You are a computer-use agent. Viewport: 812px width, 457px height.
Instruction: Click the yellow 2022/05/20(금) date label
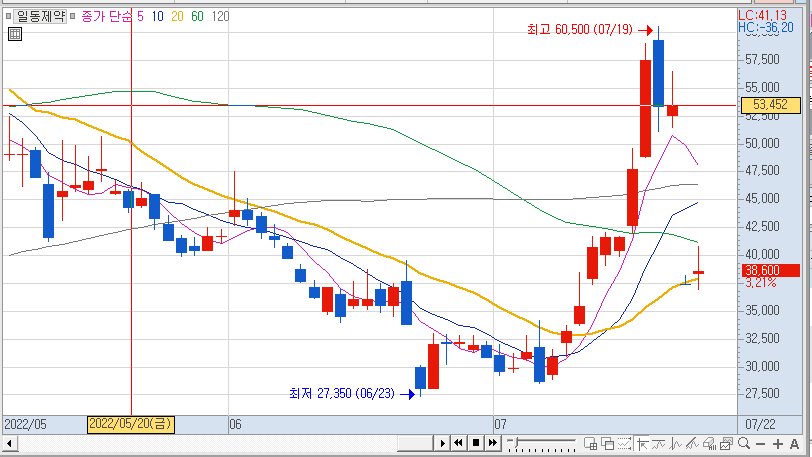tap(131, 424)
